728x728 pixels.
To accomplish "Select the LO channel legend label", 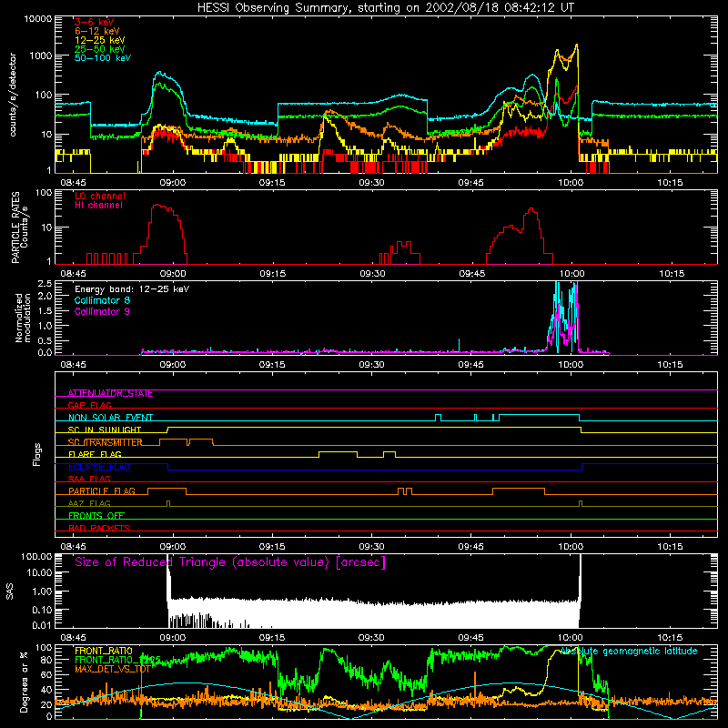I will (100, 196).
